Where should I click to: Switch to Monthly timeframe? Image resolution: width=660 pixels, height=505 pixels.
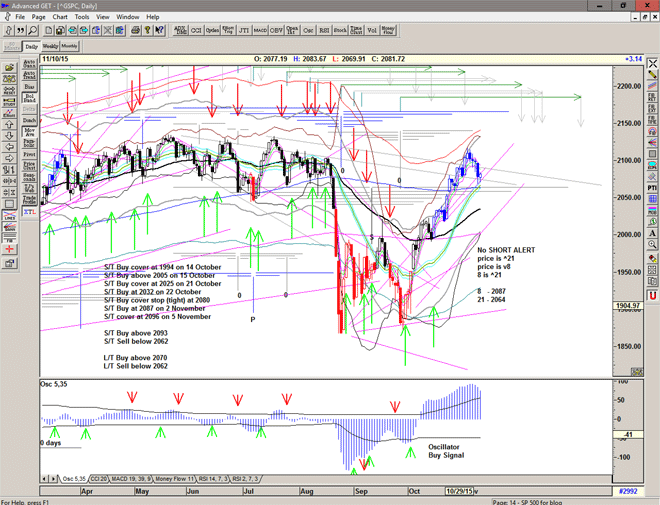coord(69,46)
